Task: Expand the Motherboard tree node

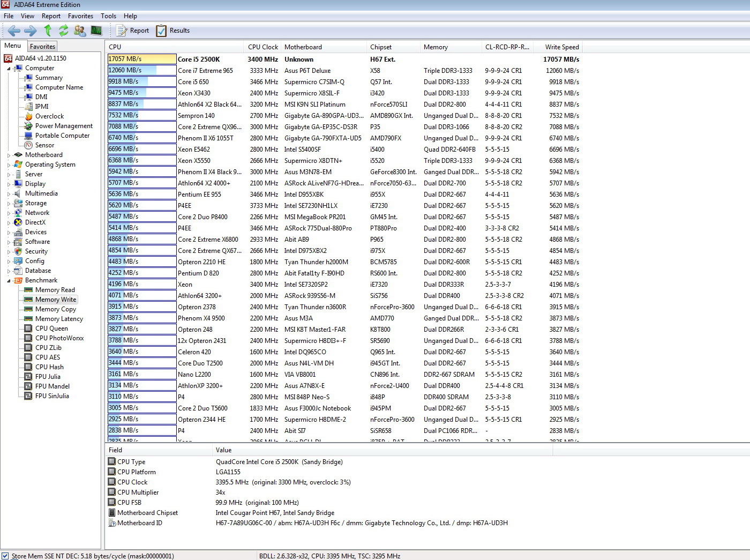Action: click(9, 155)
